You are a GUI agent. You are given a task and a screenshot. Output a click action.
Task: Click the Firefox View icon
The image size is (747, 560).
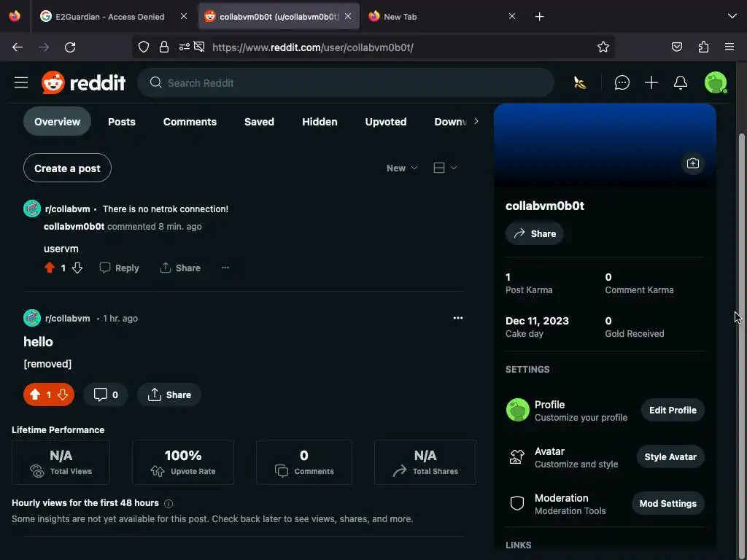click(15, 17)
